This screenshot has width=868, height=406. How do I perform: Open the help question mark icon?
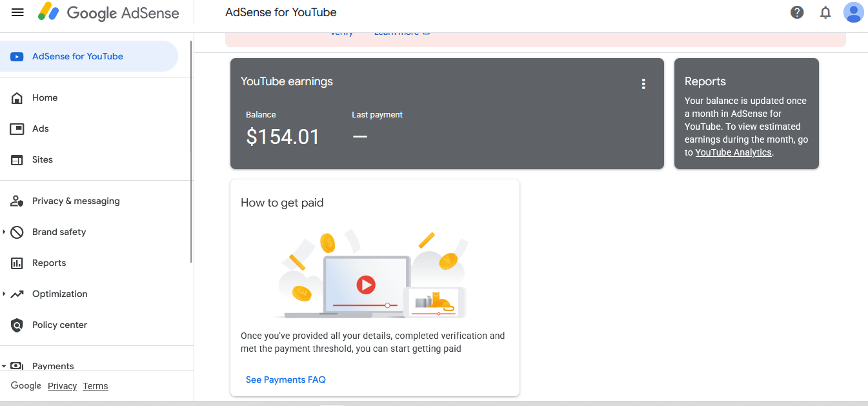pyautogui.click(x=797, y=12)
